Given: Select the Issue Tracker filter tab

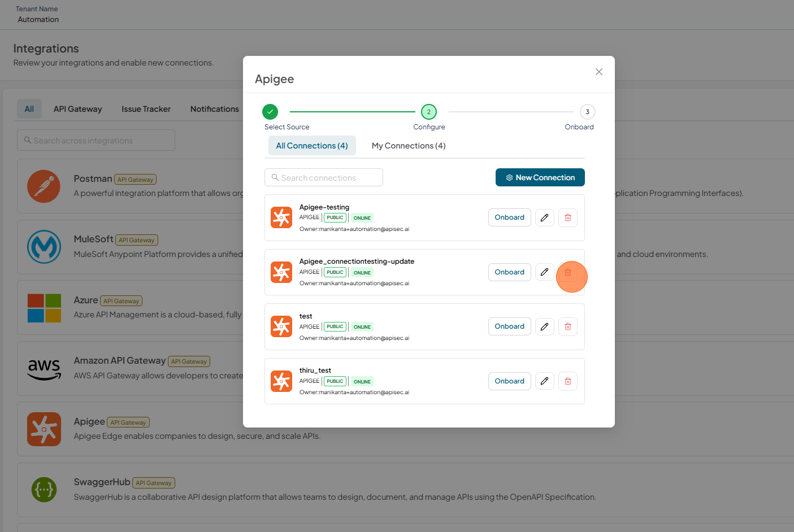Looking at the screenshot, I should [x=146, y=109].
